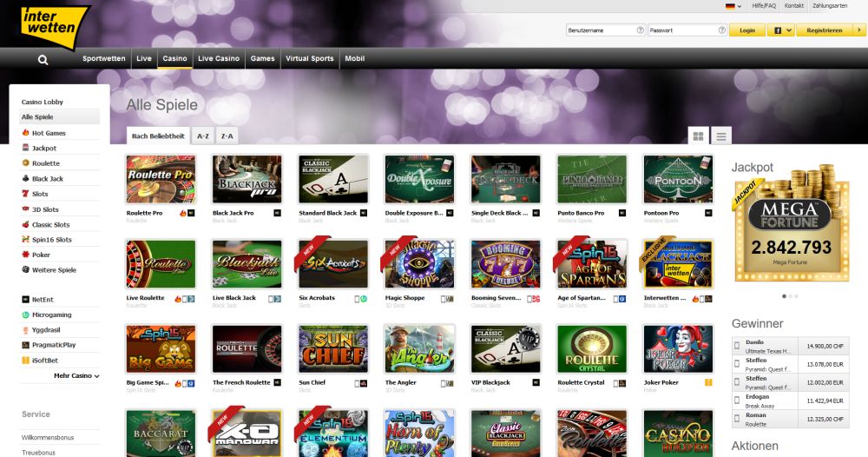Screen dimensions: 868x457
Task: Open Hilfe/FAQ link
Action: click(764, 5)
